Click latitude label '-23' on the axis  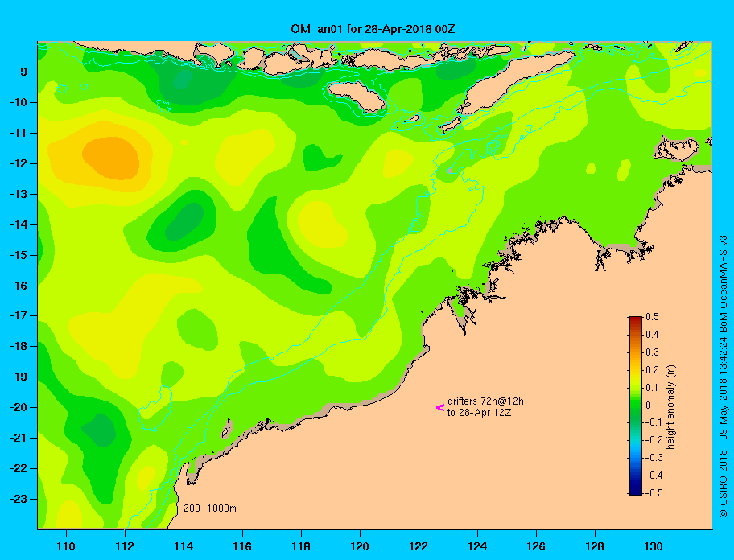pyautogui.click(x=18, y=499)
